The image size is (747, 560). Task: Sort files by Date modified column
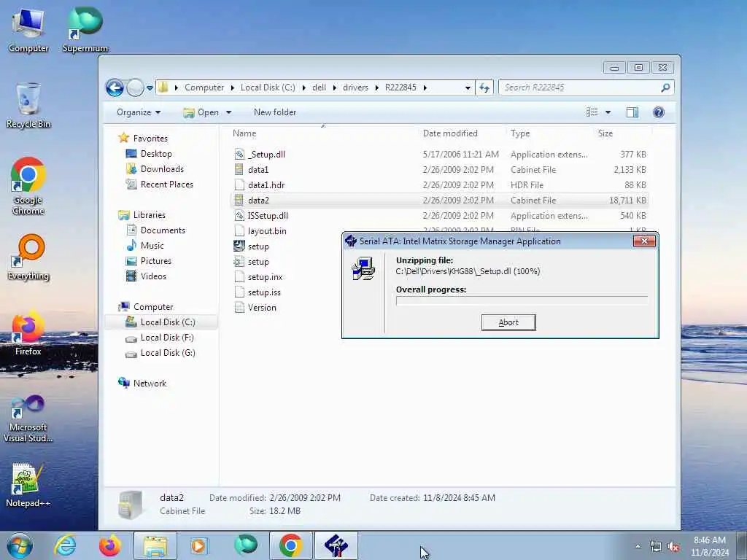462,133
